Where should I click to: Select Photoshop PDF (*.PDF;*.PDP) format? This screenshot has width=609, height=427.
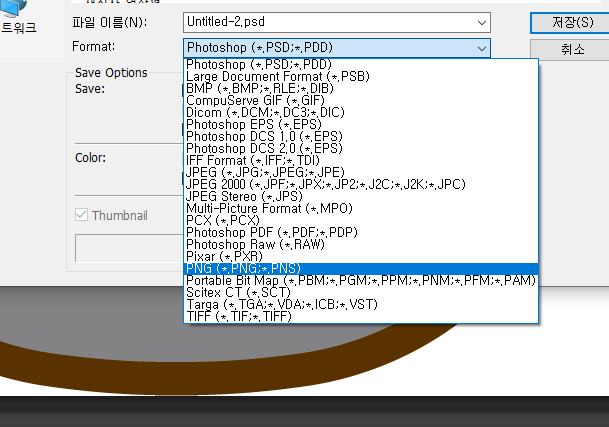(x=361, y=233)
